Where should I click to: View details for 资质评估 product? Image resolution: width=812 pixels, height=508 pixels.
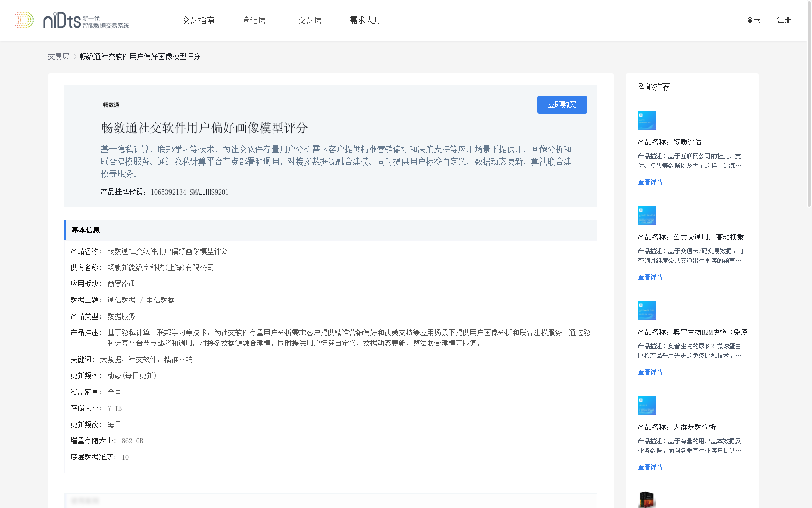pyautogui.click(x=650, y=182)
